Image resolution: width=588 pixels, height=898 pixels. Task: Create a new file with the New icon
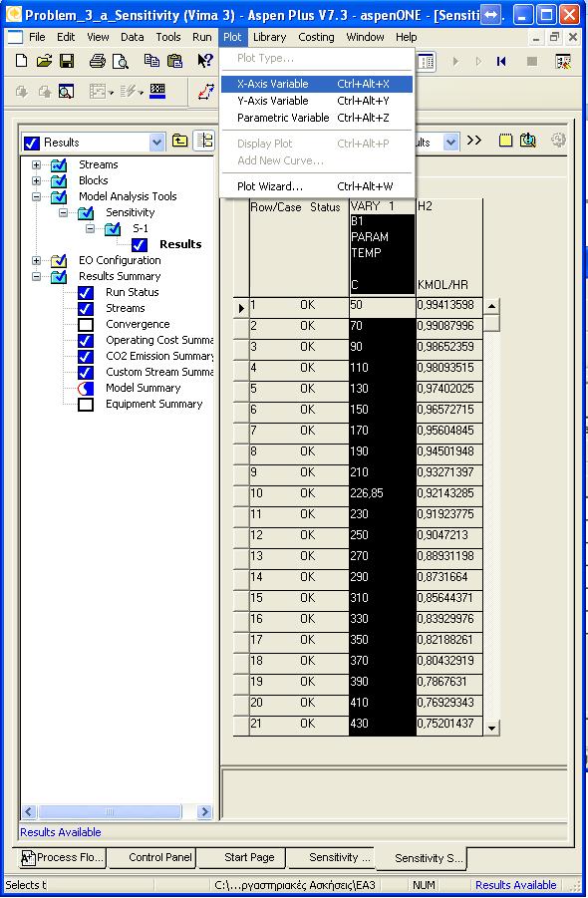point(21,61)
